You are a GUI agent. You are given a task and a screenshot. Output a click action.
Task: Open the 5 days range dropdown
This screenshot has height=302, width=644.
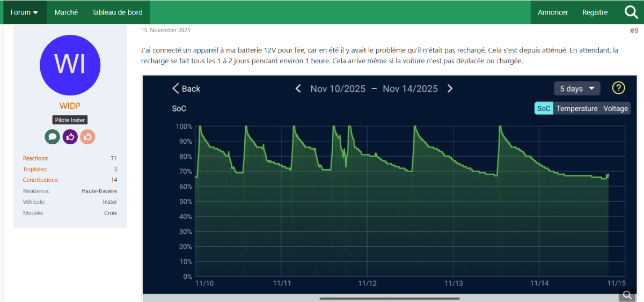tap(577, 89)
